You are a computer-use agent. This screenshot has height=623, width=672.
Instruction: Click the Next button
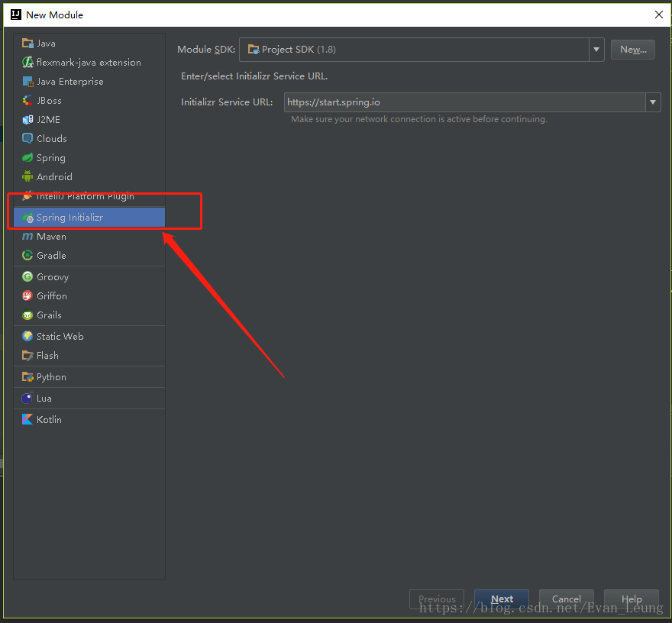[x=502, y=599]
